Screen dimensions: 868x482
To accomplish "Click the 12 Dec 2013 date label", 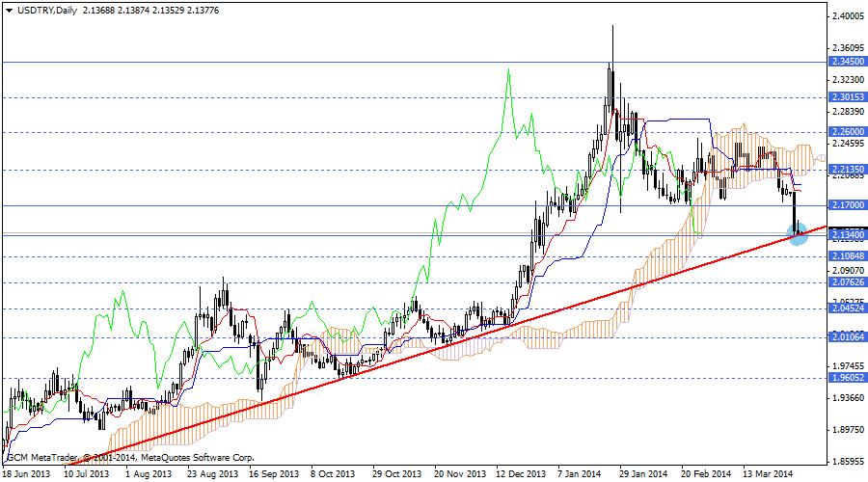I will 521,474.
